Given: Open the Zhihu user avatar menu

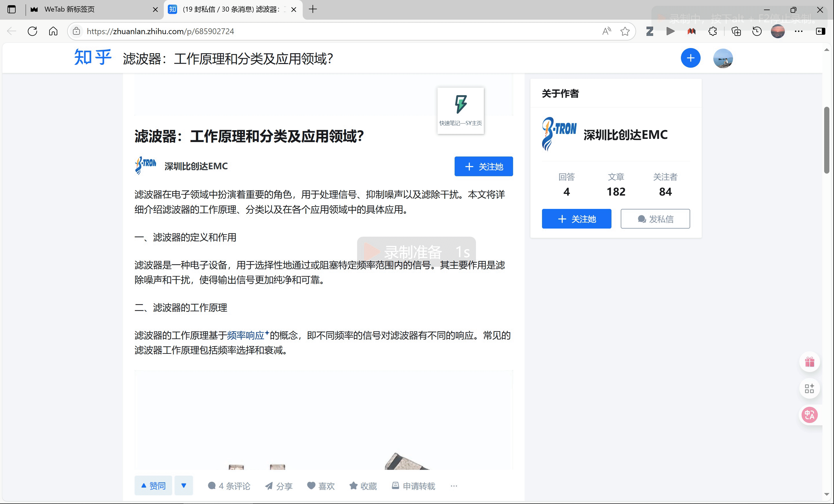Looking at the screenshot, I should (723, 58).
